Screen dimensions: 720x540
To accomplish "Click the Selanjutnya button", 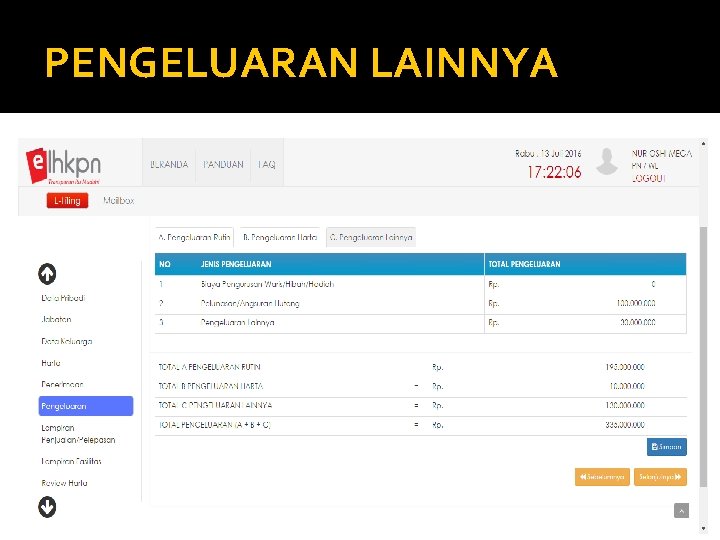I will [660, 477].
